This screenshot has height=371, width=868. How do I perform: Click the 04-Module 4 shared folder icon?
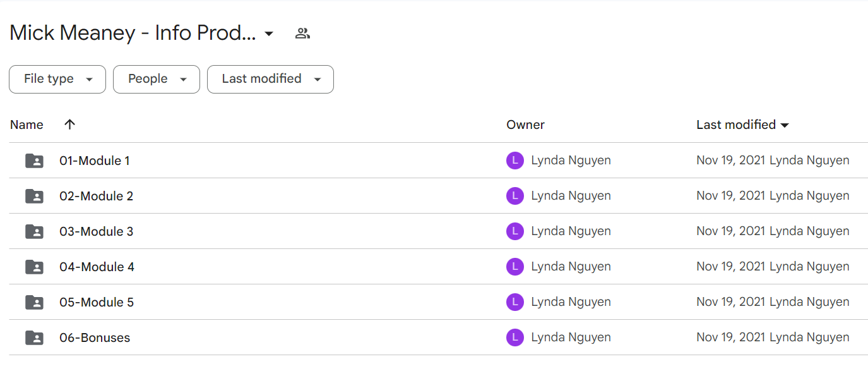pyautogui.click(x=34, y=267)
